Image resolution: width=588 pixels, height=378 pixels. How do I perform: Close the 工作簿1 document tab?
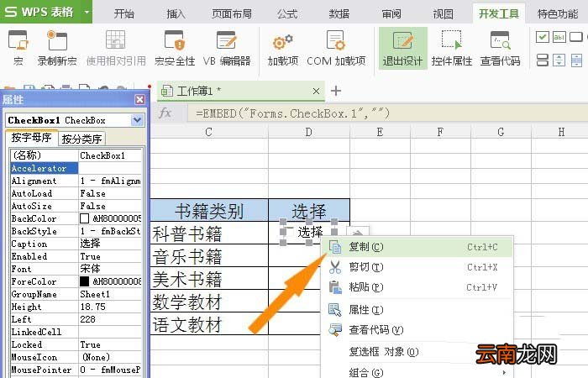[x=316, y=91]
